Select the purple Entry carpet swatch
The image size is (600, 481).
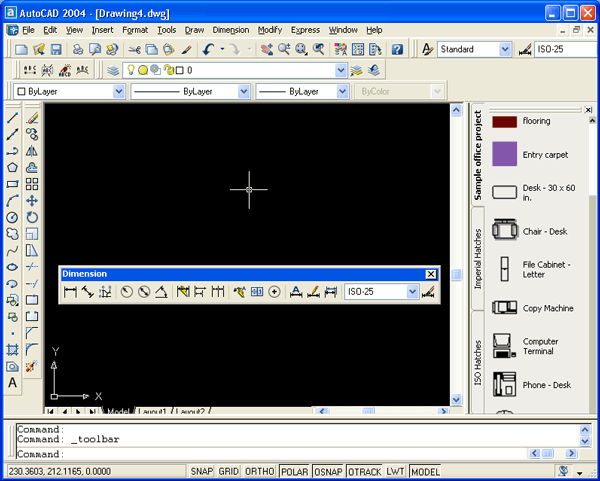[x=506, y=155]
